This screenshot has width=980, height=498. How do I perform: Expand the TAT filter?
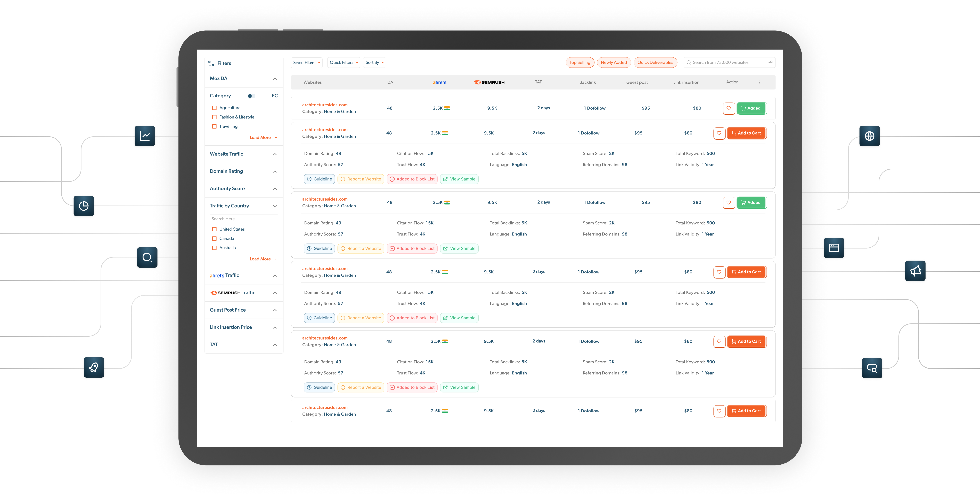275,345
